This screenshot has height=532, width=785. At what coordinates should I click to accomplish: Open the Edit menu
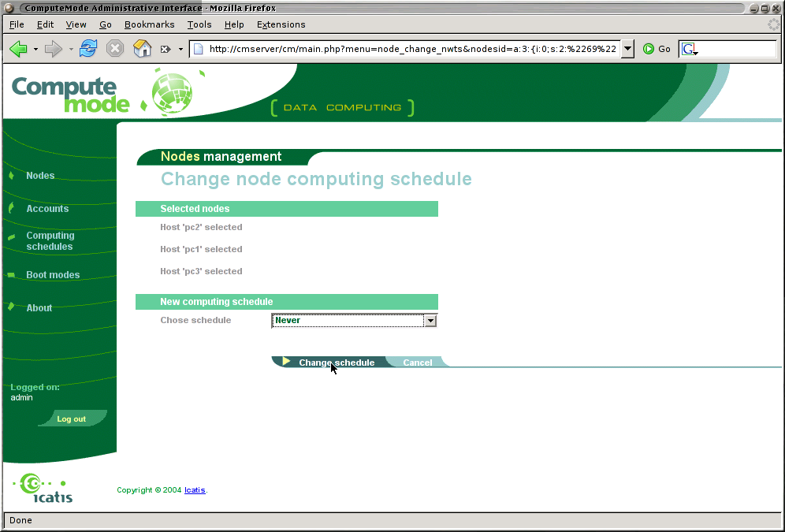click(45, 24)
